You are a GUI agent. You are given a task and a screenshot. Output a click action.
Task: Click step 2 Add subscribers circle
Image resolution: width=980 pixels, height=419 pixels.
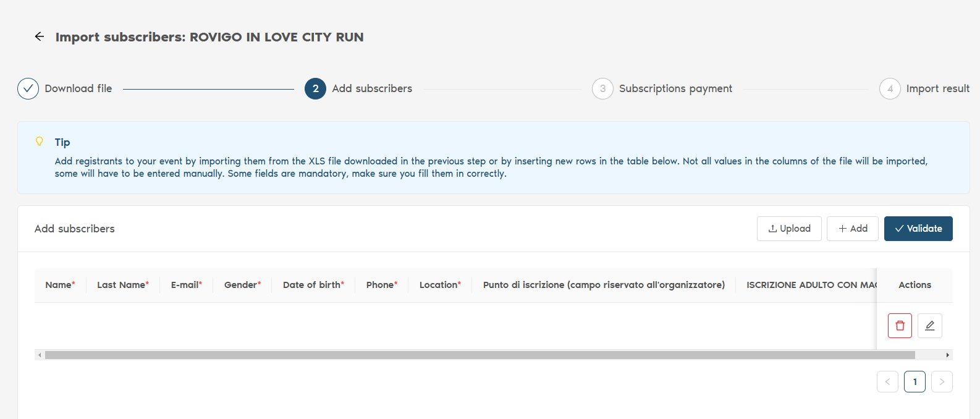[315, 88]
